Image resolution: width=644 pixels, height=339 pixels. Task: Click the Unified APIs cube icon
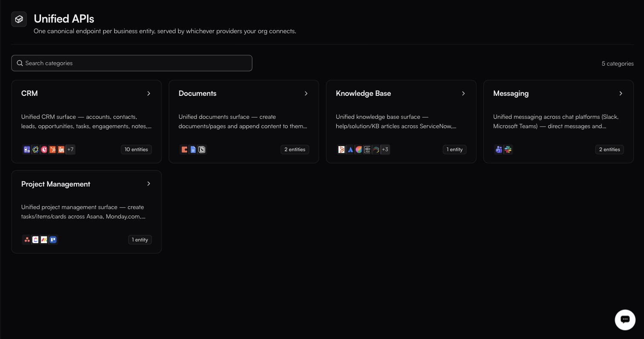[x=19, y=19]
